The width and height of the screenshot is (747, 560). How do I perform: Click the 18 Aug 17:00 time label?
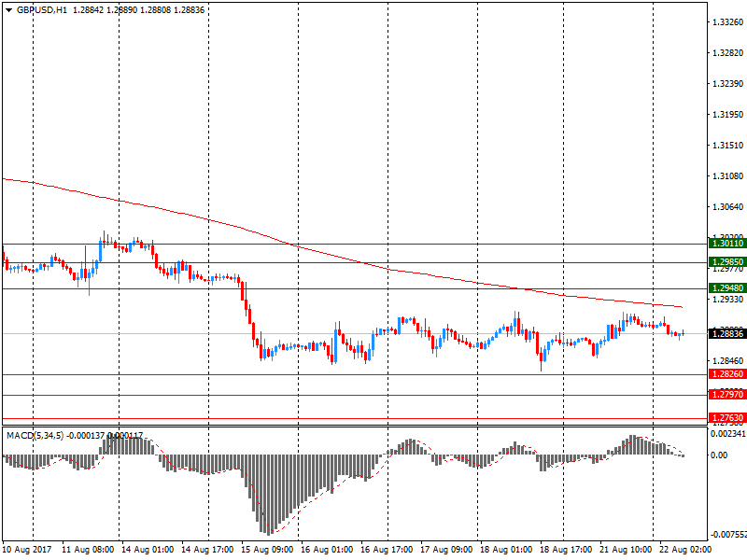pos(566,550)
